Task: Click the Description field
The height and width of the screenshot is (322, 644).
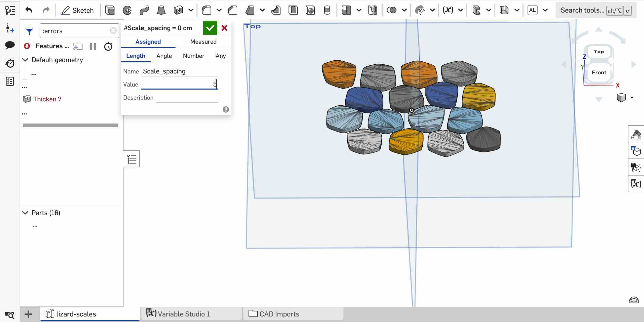Action: click(187, 98)
